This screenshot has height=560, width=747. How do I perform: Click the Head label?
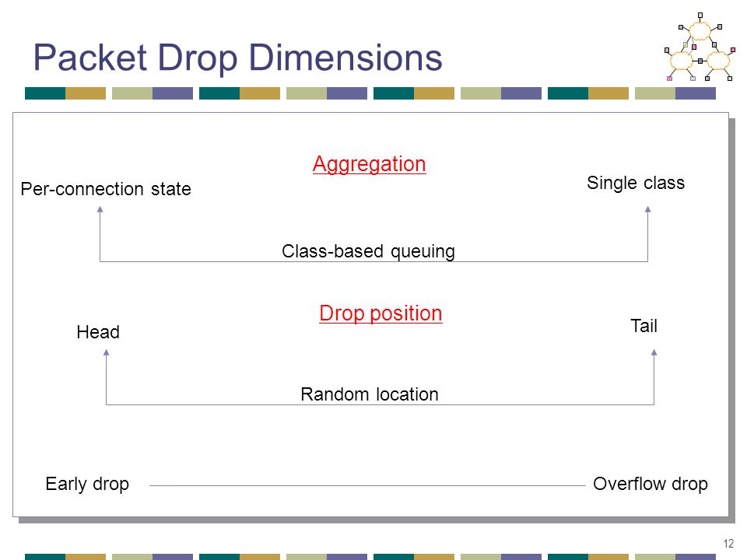pyautogui.click(x=98, y=332)
